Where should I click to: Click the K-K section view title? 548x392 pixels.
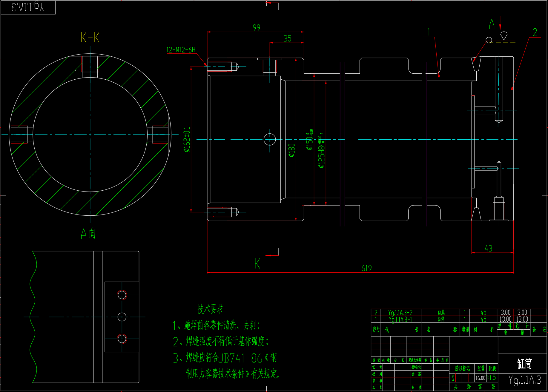[90, 38]
